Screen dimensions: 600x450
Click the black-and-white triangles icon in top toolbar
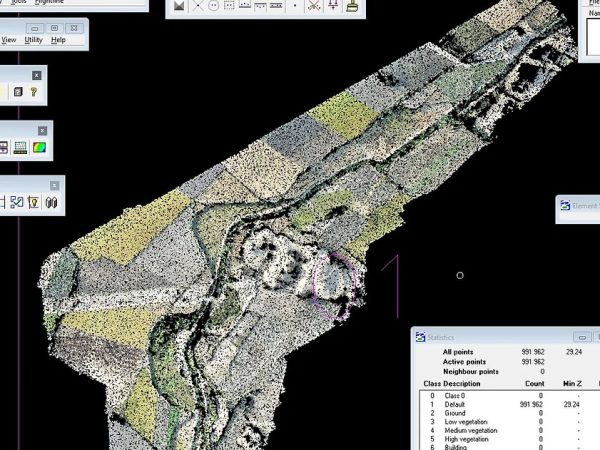point(179,6)
